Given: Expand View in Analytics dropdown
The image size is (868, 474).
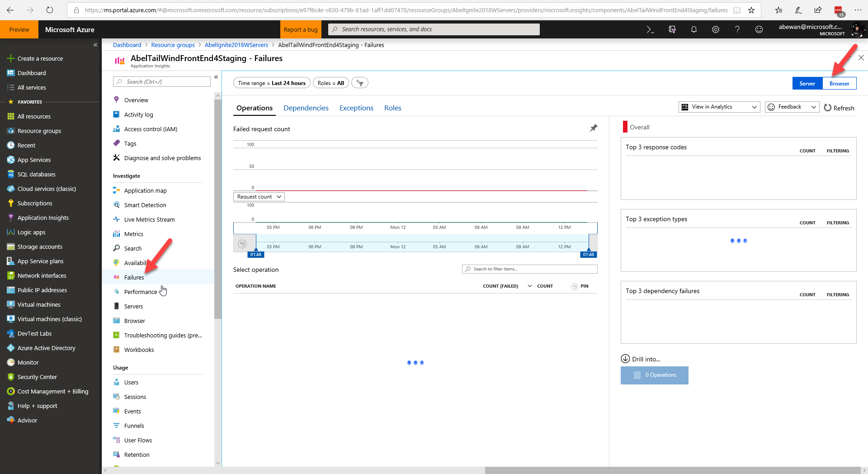Looking at the screenshot, I should pos(719,107).
